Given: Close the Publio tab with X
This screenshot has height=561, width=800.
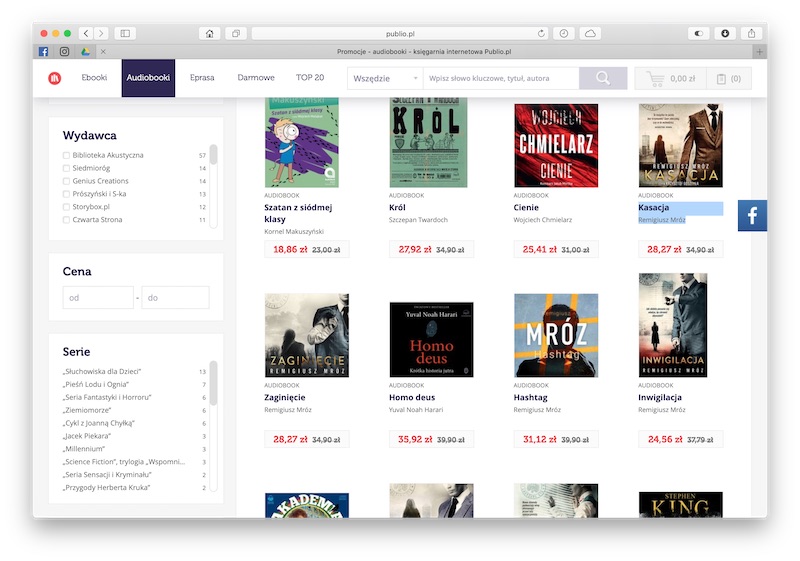Looking at the screenshot, I should pos(104,52).
